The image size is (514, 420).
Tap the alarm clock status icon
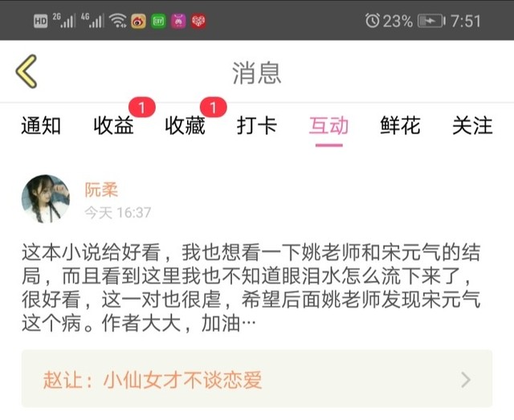pyautogui.click(x=373, y=21)
